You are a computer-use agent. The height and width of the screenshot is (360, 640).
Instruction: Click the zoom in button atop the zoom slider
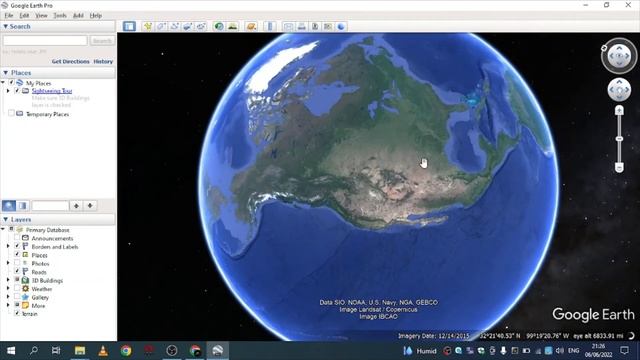[x=619, y=110]
